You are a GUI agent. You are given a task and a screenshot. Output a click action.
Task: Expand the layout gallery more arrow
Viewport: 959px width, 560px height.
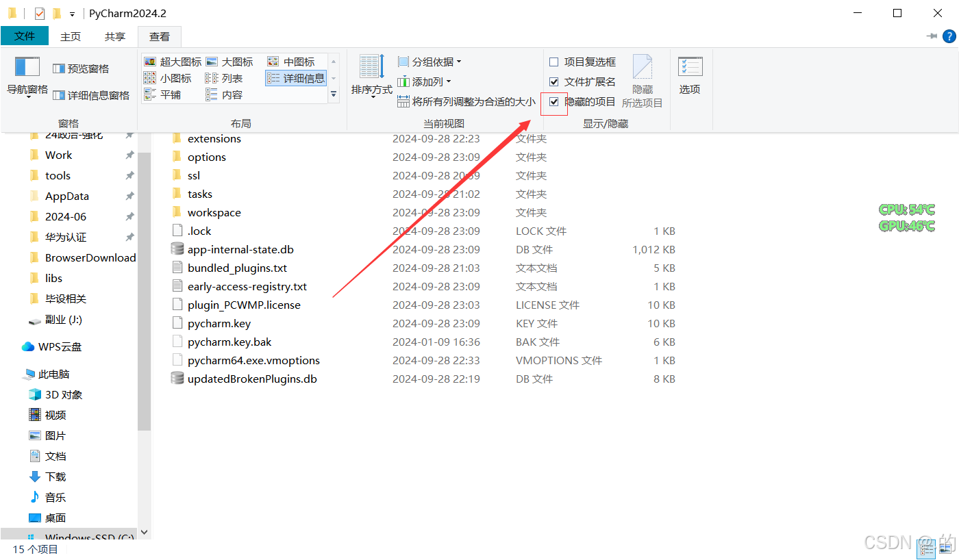pos(334,95)
